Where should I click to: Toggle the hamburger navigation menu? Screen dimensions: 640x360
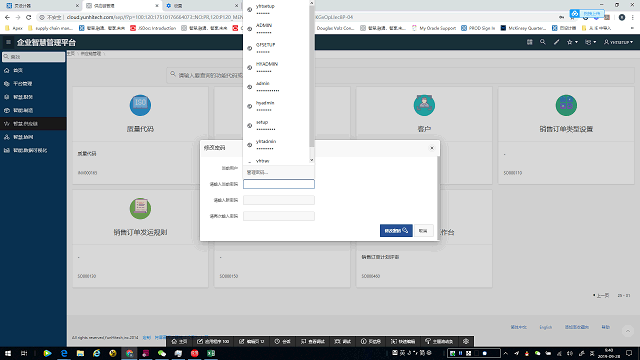point(8,42)
